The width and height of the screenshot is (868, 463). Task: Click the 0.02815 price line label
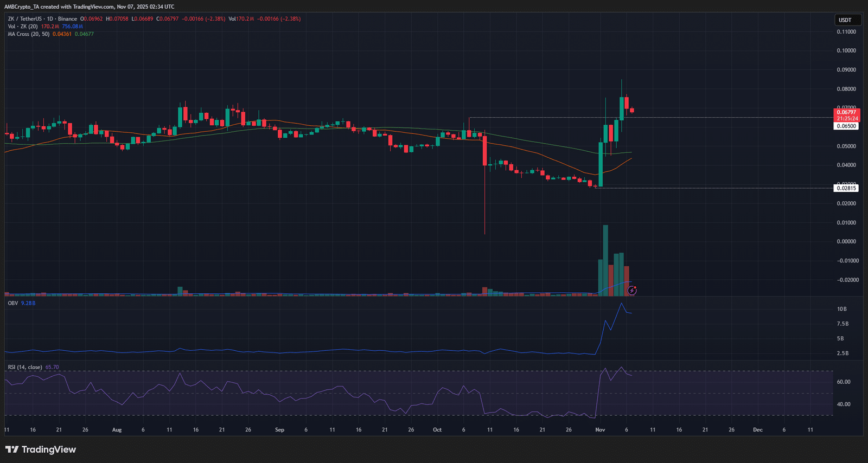[x=846, y=188]
